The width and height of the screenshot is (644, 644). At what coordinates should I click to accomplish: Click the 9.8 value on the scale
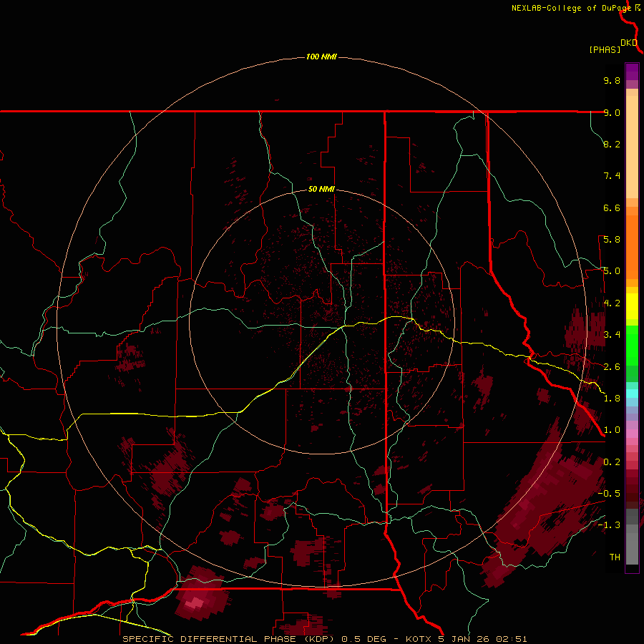tap(612, 80)
